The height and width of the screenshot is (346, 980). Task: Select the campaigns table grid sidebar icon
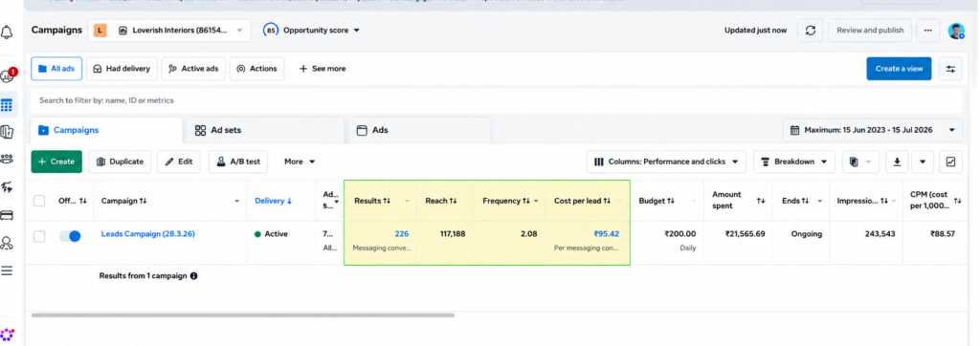[7, 105]
